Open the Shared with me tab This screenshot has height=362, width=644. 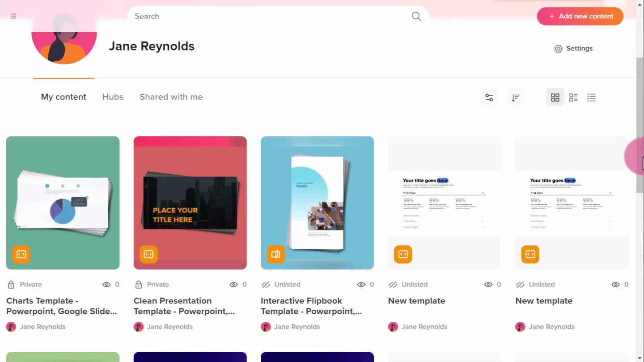[171, 97]
